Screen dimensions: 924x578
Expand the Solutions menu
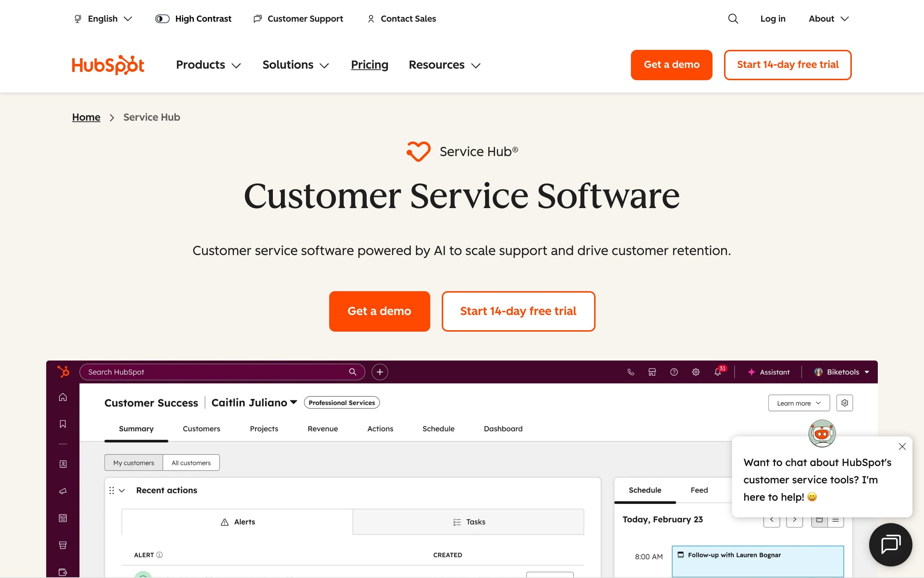pyautogui.click(x=296, y=65)
